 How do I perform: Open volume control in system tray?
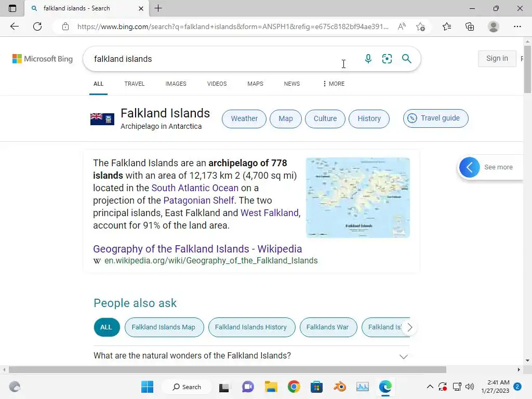(470, 387)
